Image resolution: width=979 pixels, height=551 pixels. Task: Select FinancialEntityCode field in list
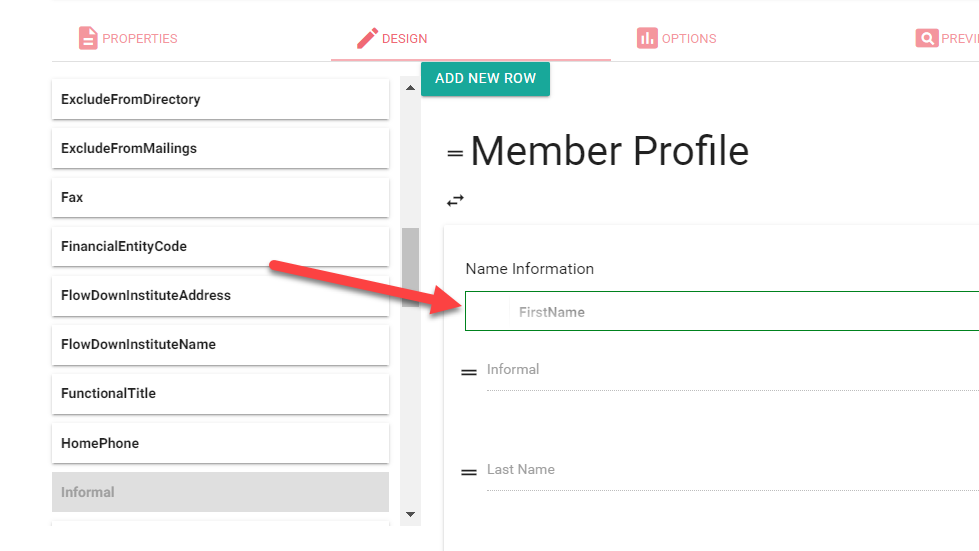tap(220, 246)
